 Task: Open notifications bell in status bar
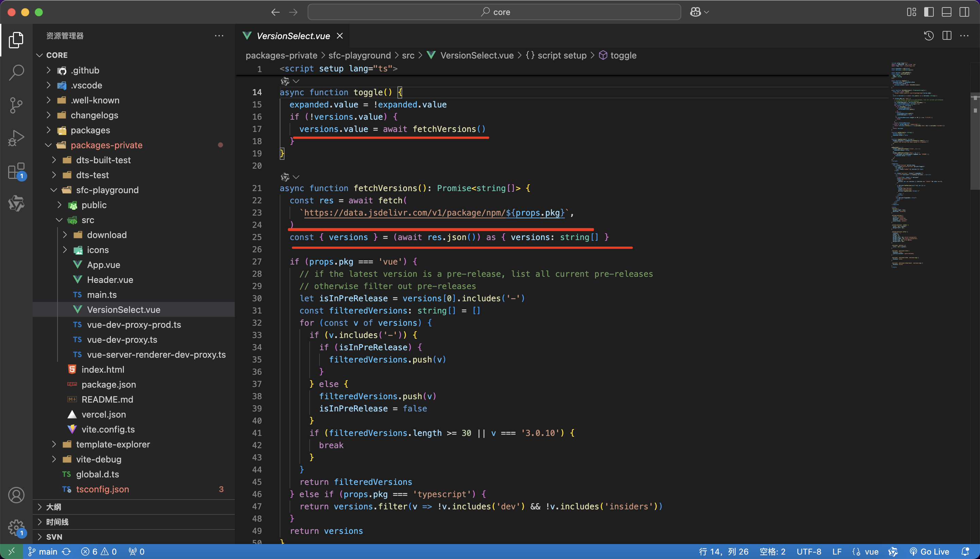[965, 552]
